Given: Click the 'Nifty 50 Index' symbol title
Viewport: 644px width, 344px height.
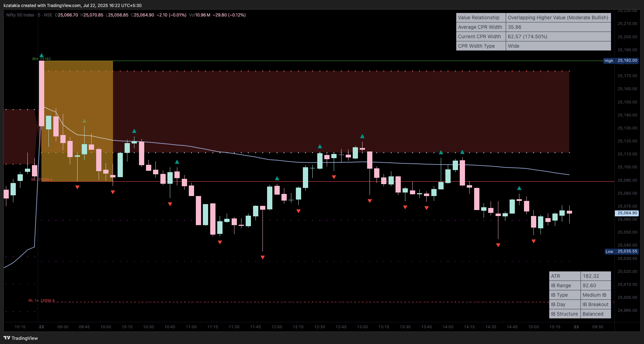Looking at the screenshot, I should (x=20, y=15).
